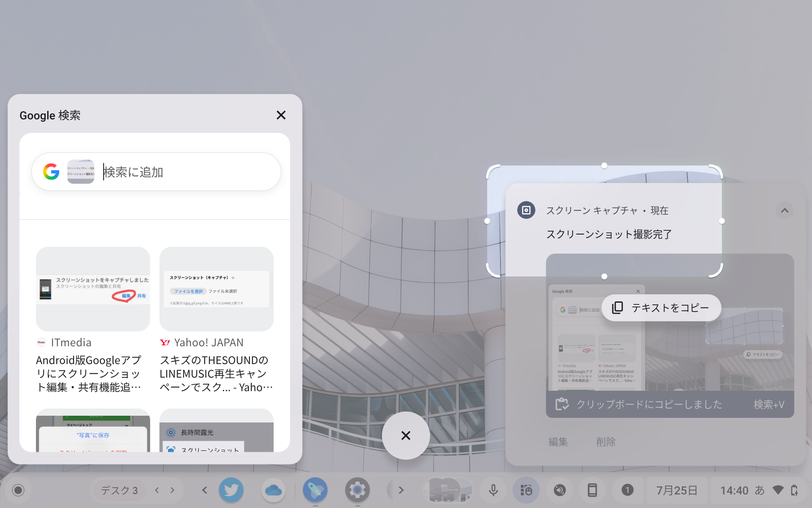Select the テキストをコピー entry
Viewport: 812px width, 508px height.
661,308
